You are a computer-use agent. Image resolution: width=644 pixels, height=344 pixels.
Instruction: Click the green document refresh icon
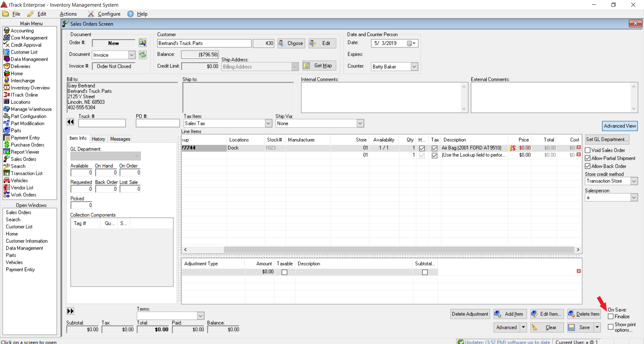click(143, 55)
